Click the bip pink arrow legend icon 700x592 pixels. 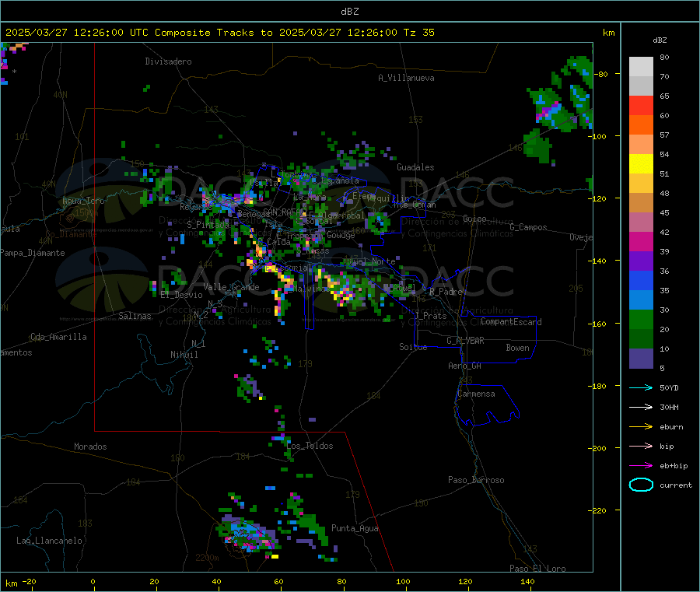tap(641, 446)
